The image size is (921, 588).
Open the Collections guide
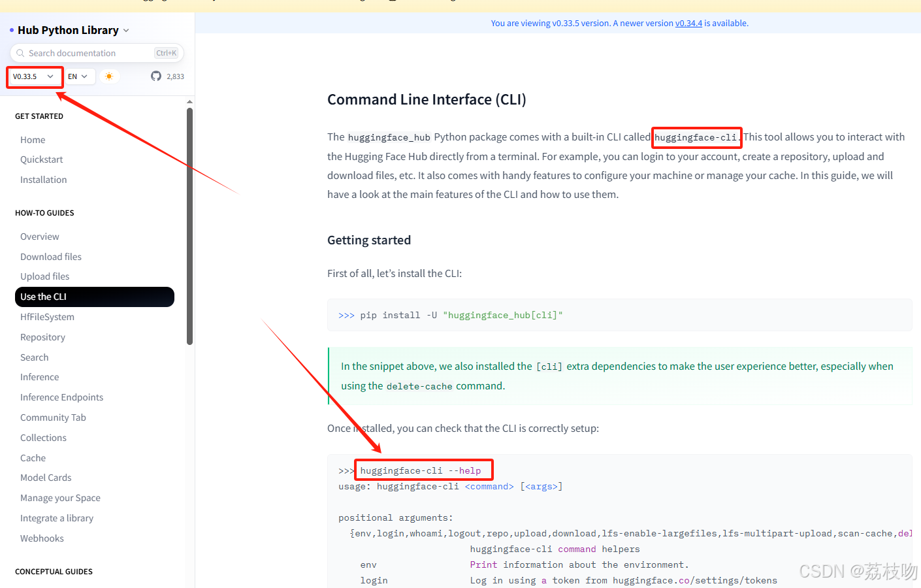tap(44, 438)
